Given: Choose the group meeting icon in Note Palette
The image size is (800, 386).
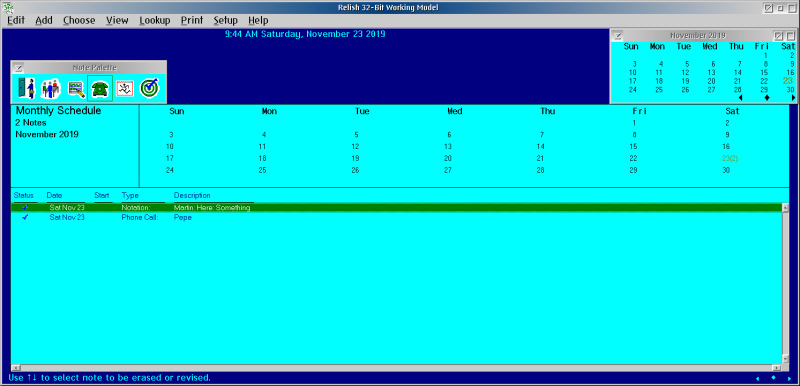Looking at the screenshot, I should 51,88.
